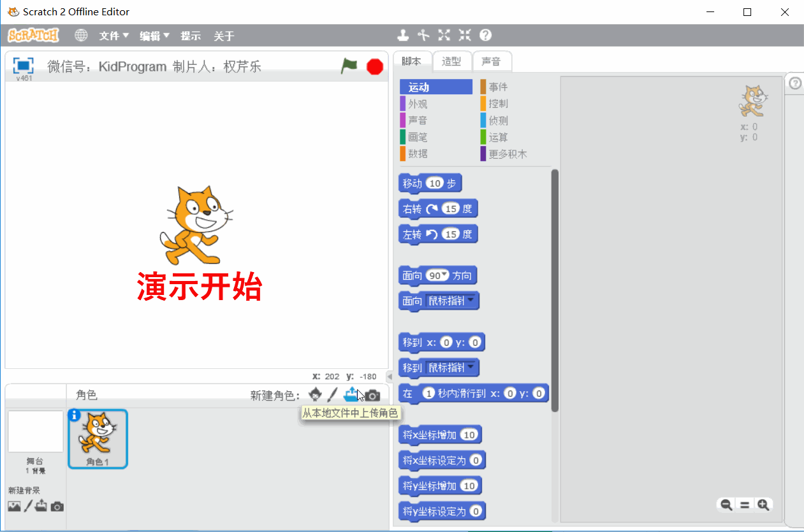Screen dimensions: 804x532
Task: Select the 角色1 sprite thumbnail
Action: pos(98,439)
